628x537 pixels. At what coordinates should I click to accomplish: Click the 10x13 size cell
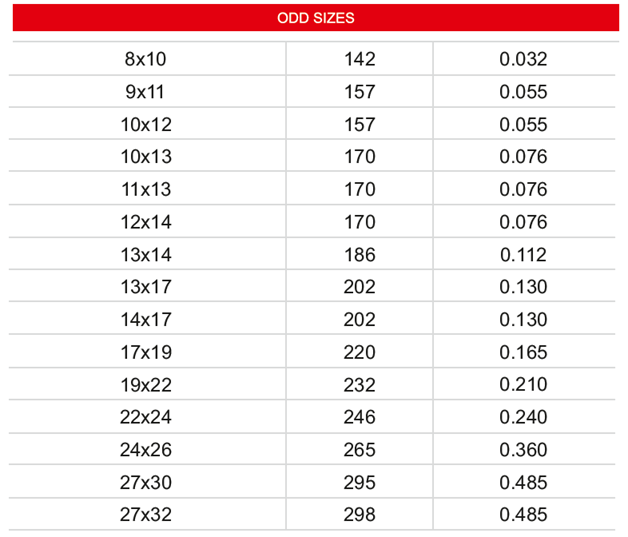[146, 157]
